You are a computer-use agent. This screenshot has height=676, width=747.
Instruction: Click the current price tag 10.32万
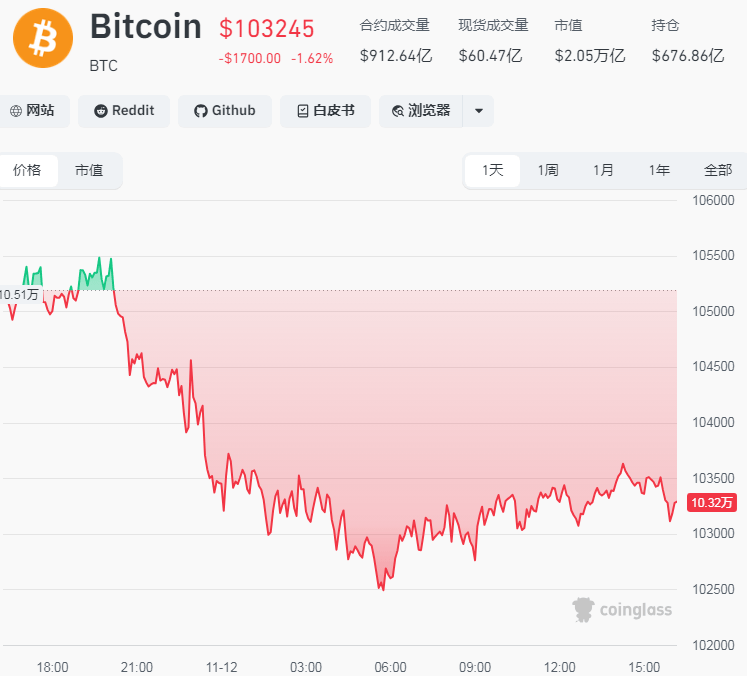coord(716,502)
